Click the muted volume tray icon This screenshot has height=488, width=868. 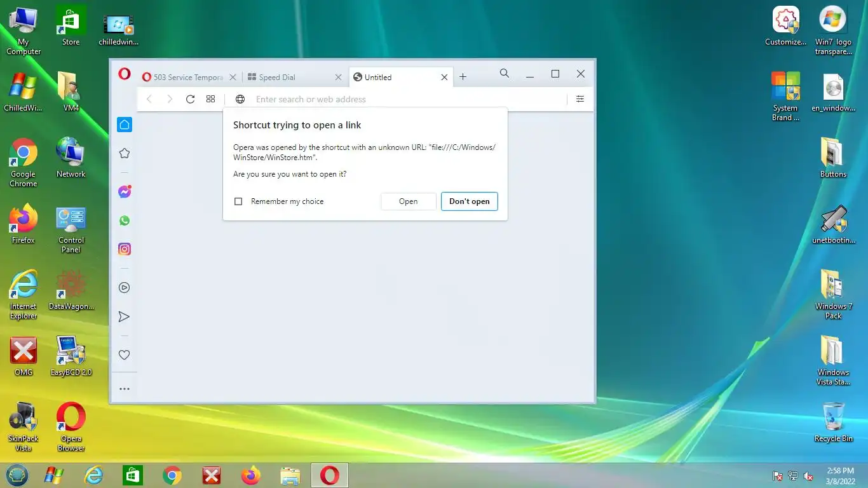point(809,476)
